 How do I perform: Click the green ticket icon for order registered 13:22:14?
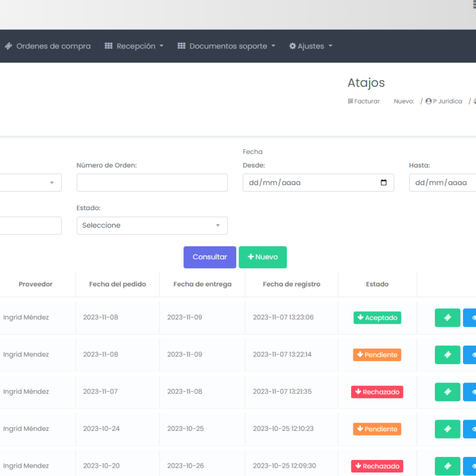point(447,355)
